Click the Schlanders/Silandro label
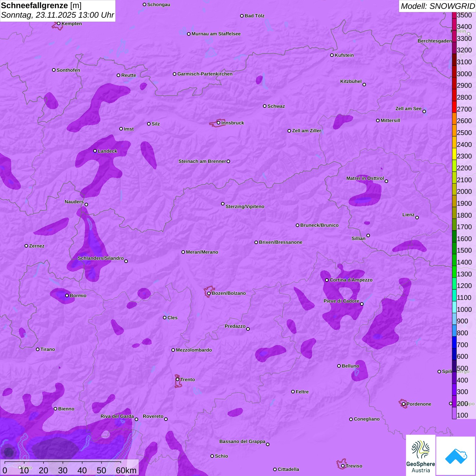This screenshot has height=476, width=476. (x=101, y=258)
